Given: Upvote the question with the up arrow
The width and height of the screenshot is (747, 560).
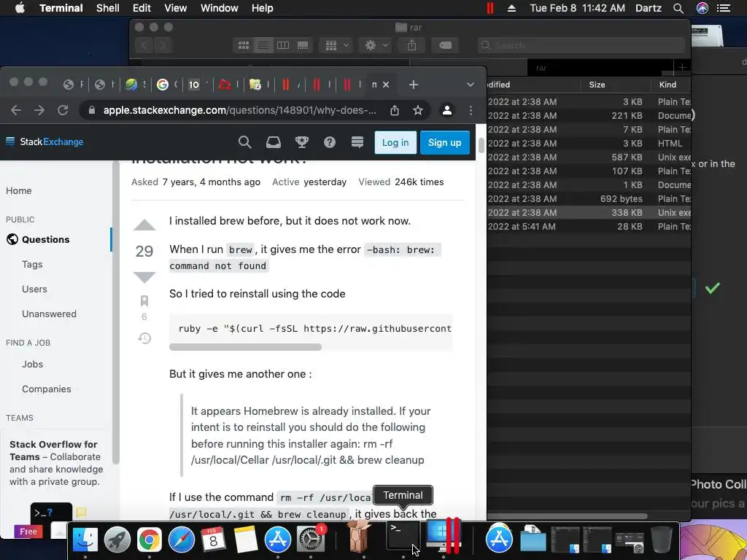Looking at the screenshot, I should (x=144, y=225).
